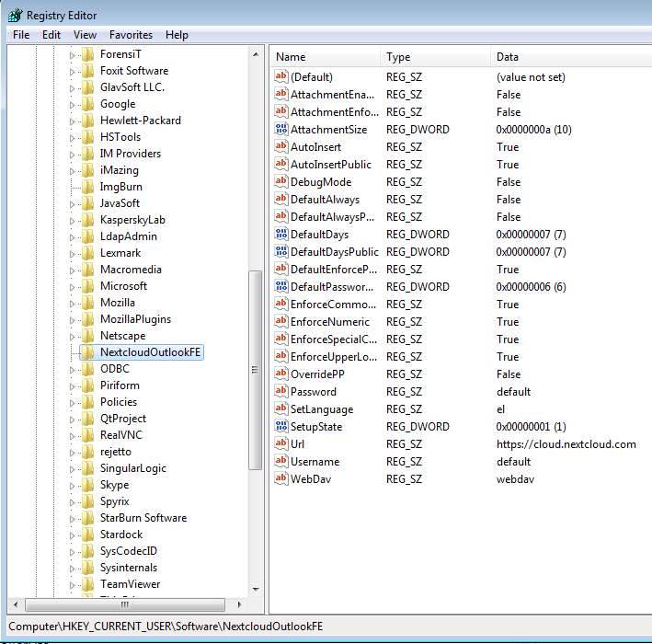Click the Registry Editor title bar icon
Screen dimensions: 652x644
click(15, 15)
